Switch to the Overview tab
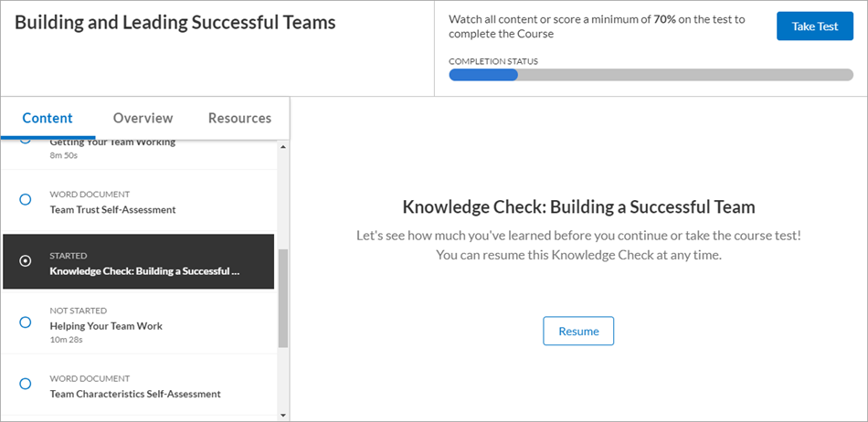Screen dimensions: 868x422 tap(143, 118)
